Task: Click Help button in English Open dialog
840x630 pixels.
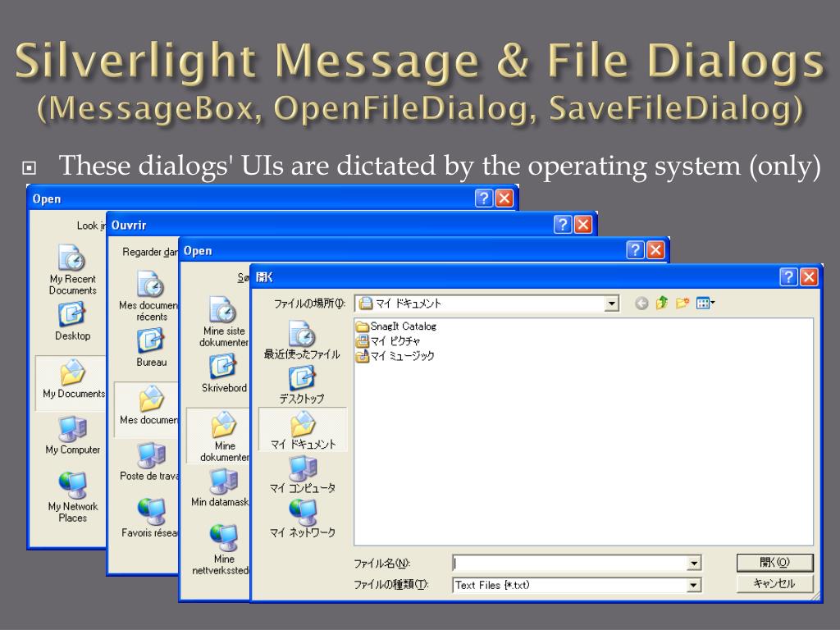Action: click(x=484, y=199)
